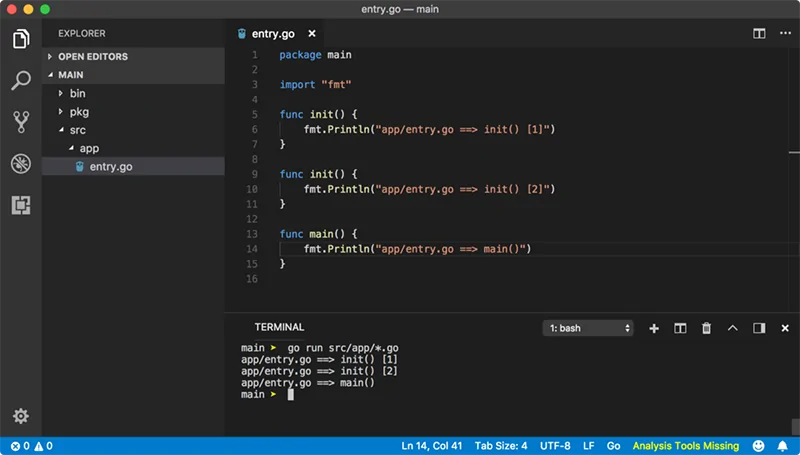Collapse the src folder
The image size is (800, 455).
click(x=77, y=130)
